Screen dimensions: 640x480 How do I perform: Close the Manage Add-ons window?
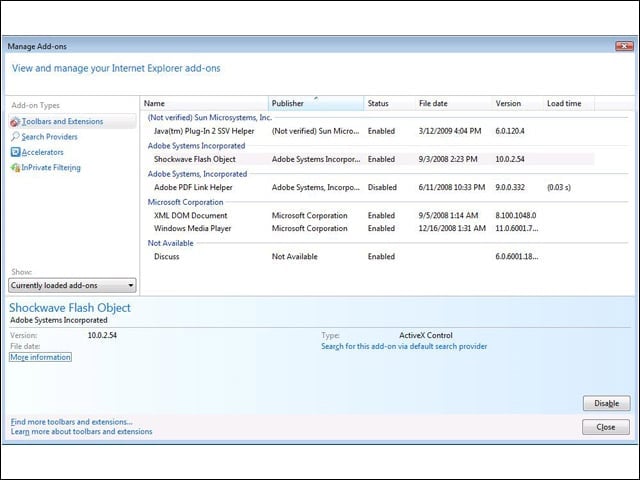tap(624, 46)
